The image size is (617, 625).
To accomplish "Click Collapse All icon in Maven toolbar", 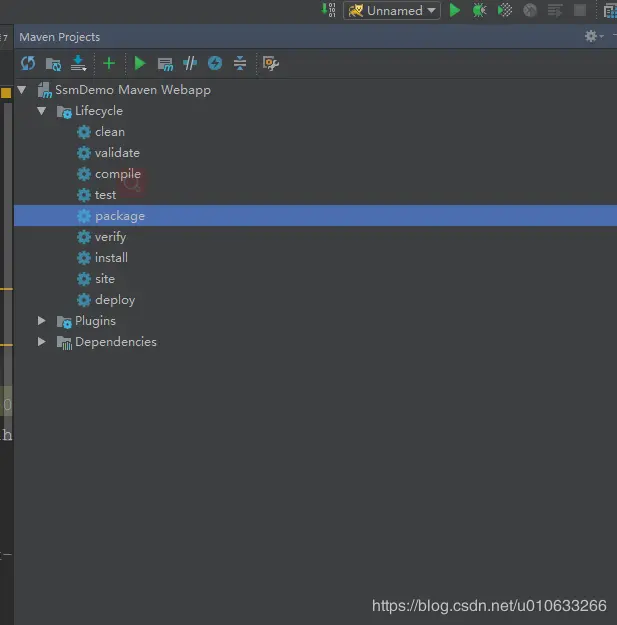I will point(240,63).
